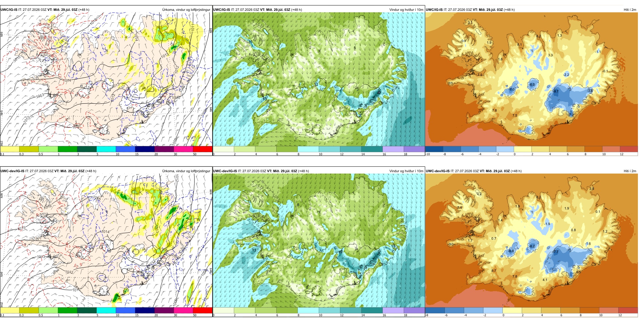Click 'Hiti í 2m' title on top map
644x322 pixels.
[630, 9]
